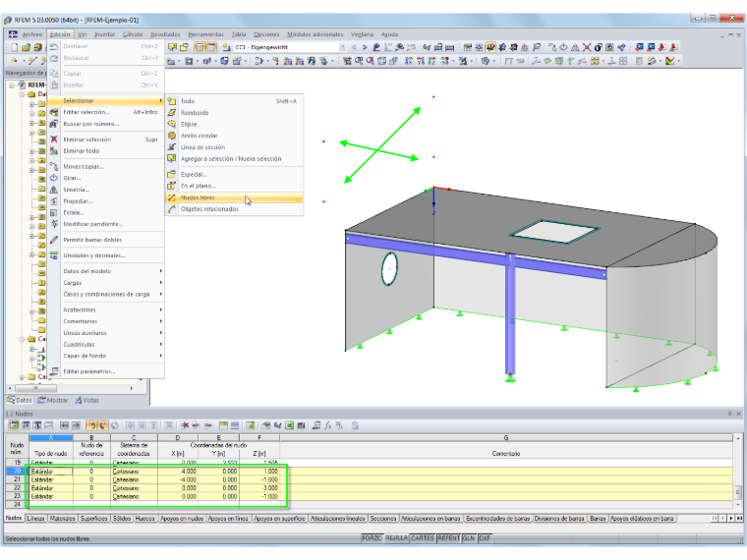The height and width of the screenshot is (560, 747).
Task: Show the navigator 'Mostrar' tab
Action: 53,401
